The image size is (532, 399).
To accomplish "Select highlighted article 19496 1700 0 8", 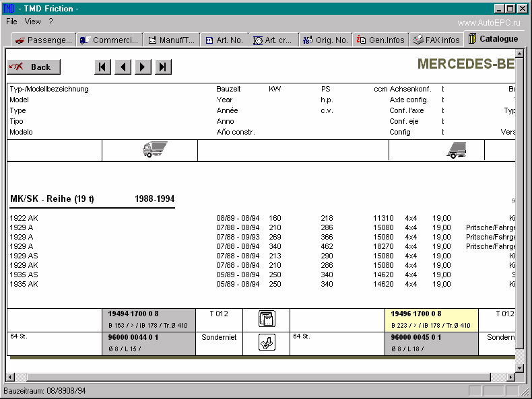I will coord(431,320).
